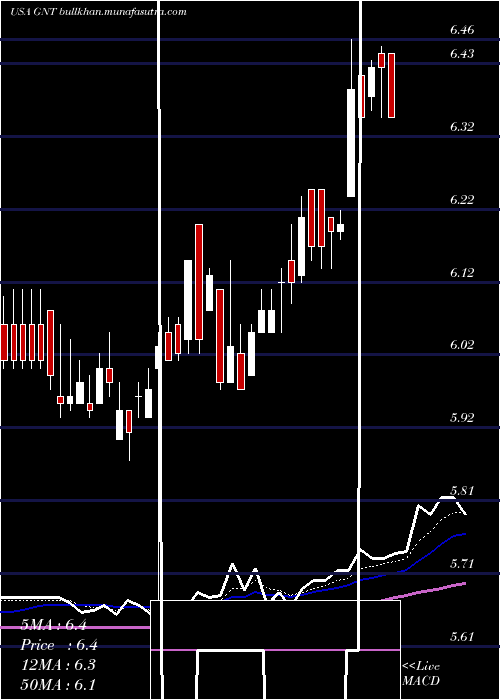This screenshot has width=500, height=700.
Task: Click the 6.12 price axis label
Action: 462,272
